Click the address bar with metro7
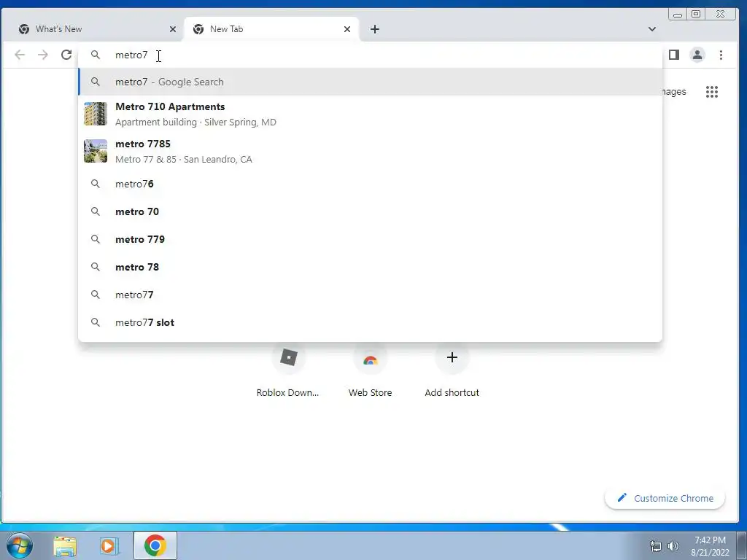This screenshot has height=560, width=747. (371, 55)
